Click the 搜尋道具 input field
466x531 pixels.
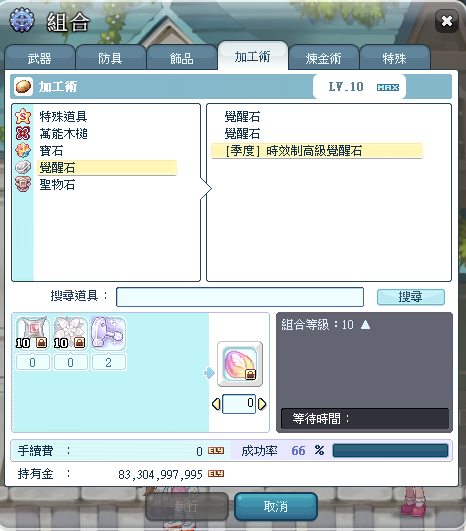240,297
